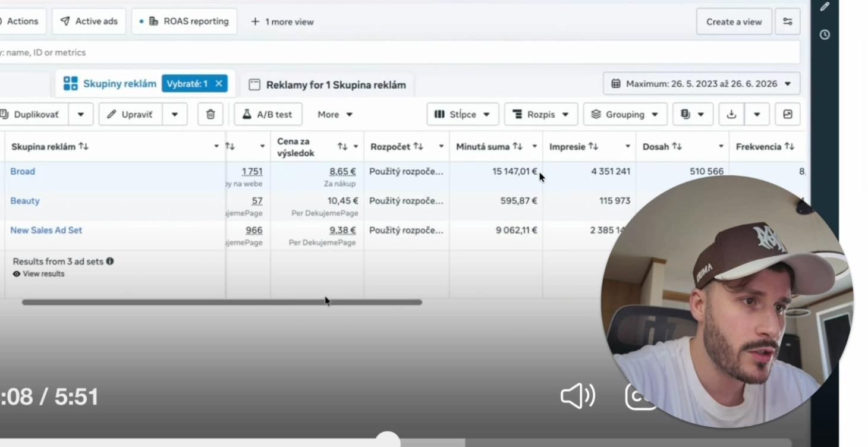Open the date range Maximum dropdown

click(702, 84)
